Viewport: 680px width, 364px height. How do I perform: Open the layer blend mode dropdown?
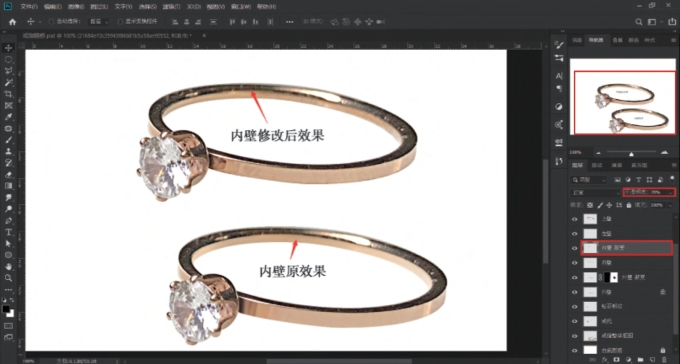tap(596, 192)
